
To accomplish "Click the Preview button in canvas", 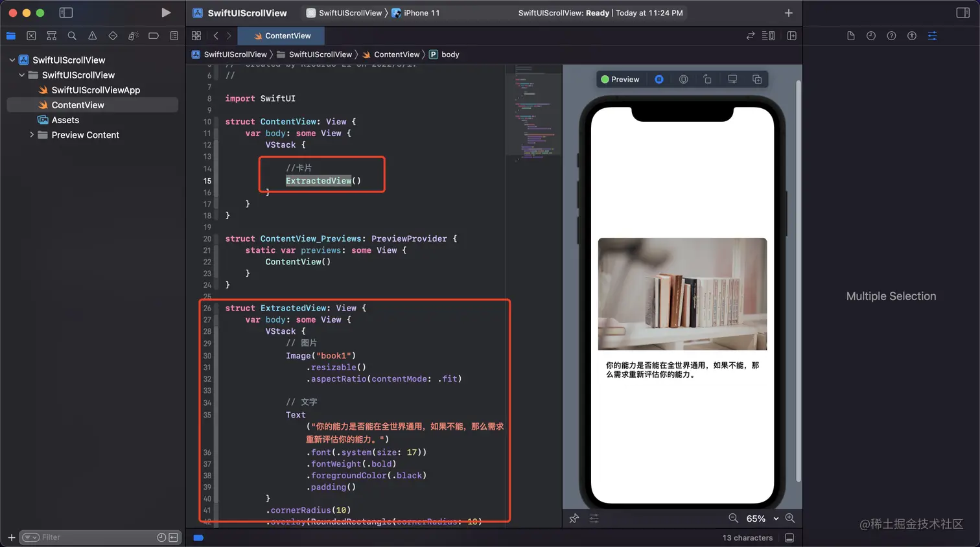I will [x=620, y=79].
